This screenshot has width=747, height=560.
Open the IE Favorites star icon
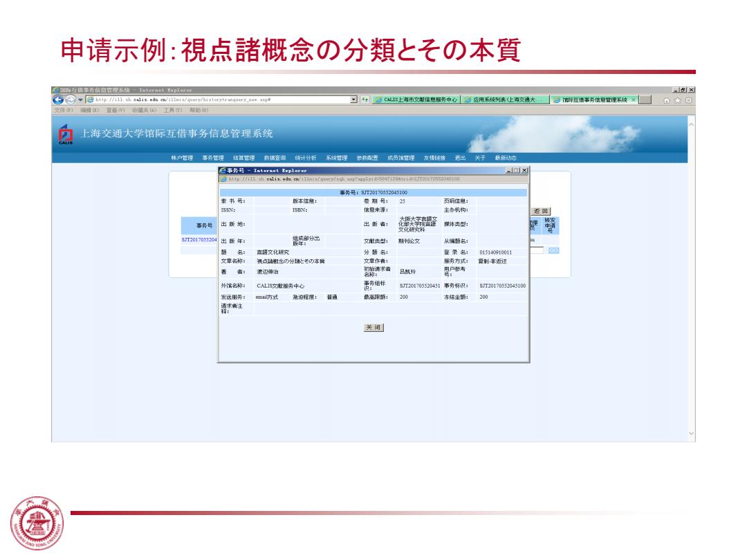[x=677, y=100]
